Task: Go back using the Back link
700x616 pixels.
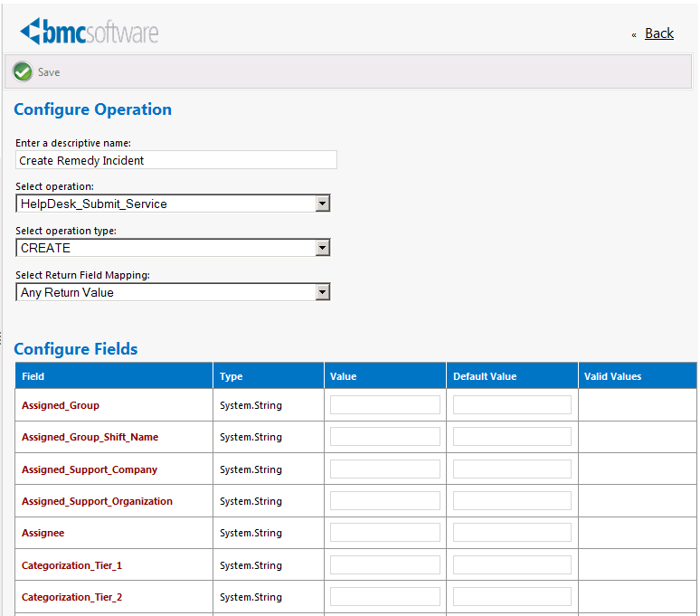Action: click(x=658, y=33)
